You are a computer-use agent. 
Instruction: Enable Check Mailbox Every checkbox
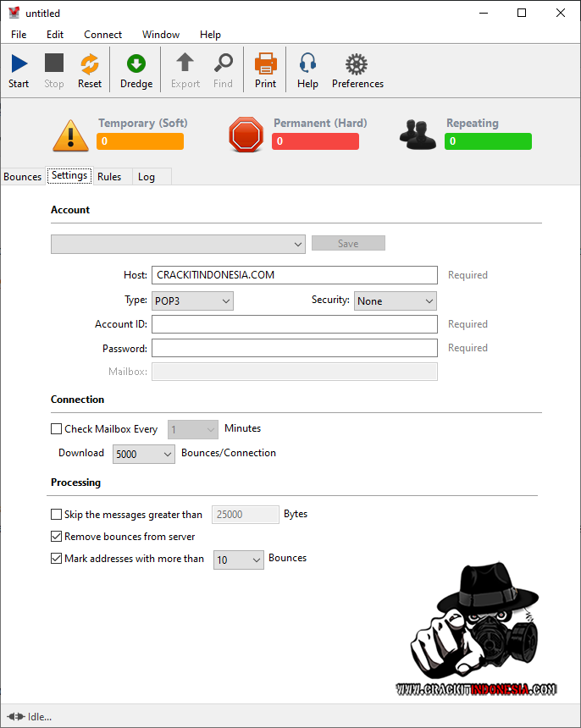[57, 429]
